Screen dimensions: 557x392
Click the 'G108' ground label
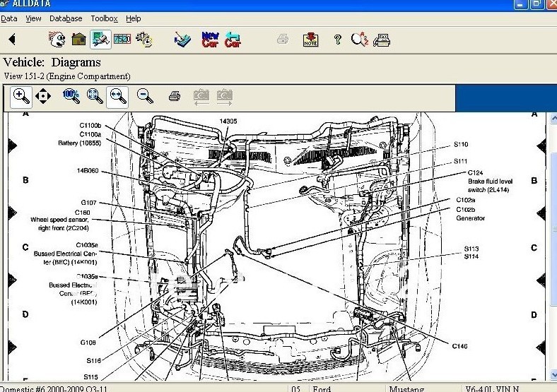tap(88, 343)
